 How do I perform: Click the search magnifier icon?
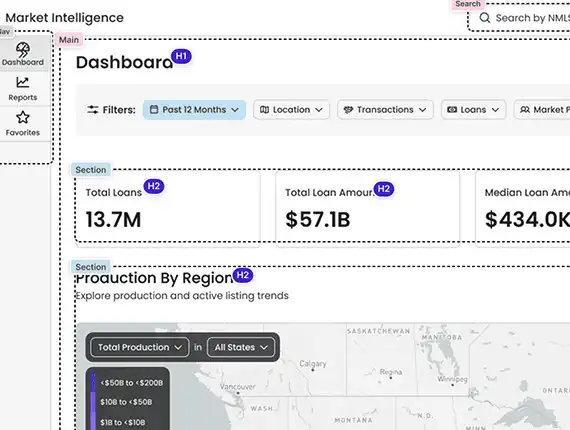(x=485, y=17)
